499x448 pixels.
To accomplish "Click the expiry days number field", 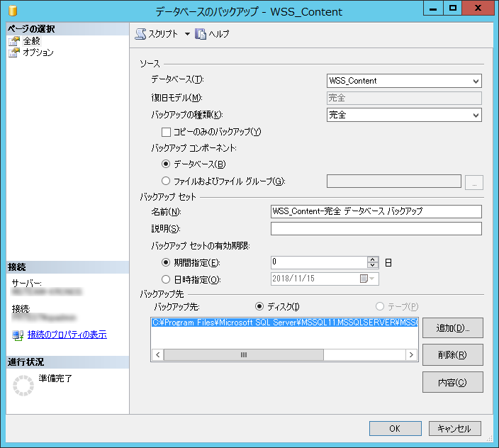I will (319, 262).
